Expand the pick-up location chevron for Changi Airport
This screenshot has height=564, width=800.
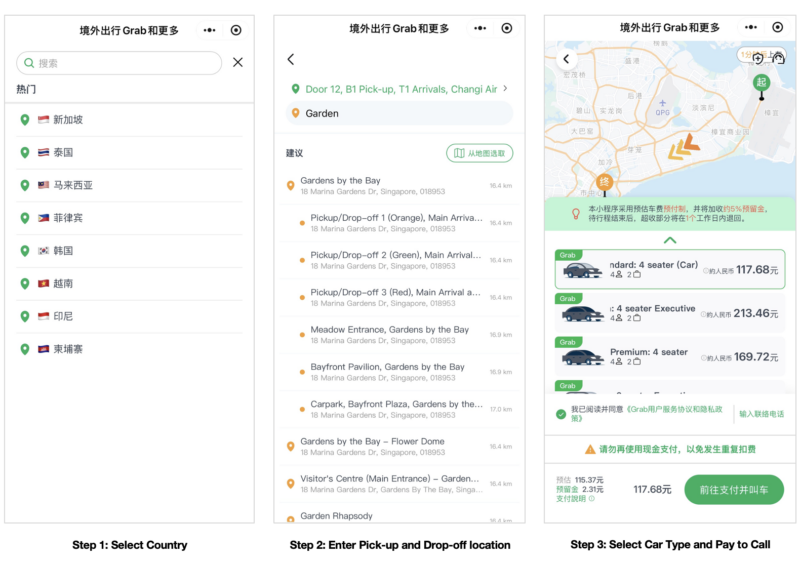pyautogui.click(x=505, y=88)
